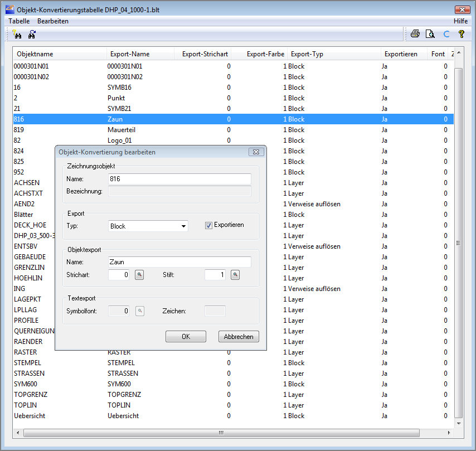476x451 pixels.
Task: Open the print preview toolbar icon
Action: point(430,33)
